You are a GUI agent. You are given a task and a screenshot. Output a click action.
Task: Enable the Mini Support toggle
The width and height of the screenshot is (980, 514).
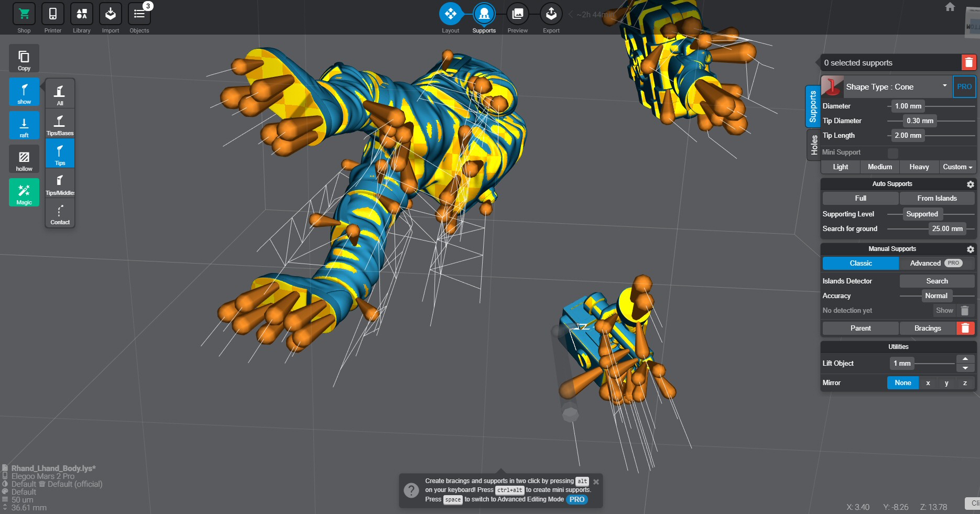coord(892,152)
